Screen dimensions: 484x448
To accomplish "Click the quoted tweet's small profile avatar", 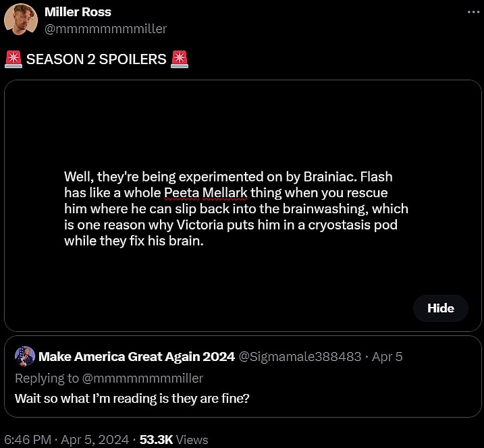I will pos(25,356).
